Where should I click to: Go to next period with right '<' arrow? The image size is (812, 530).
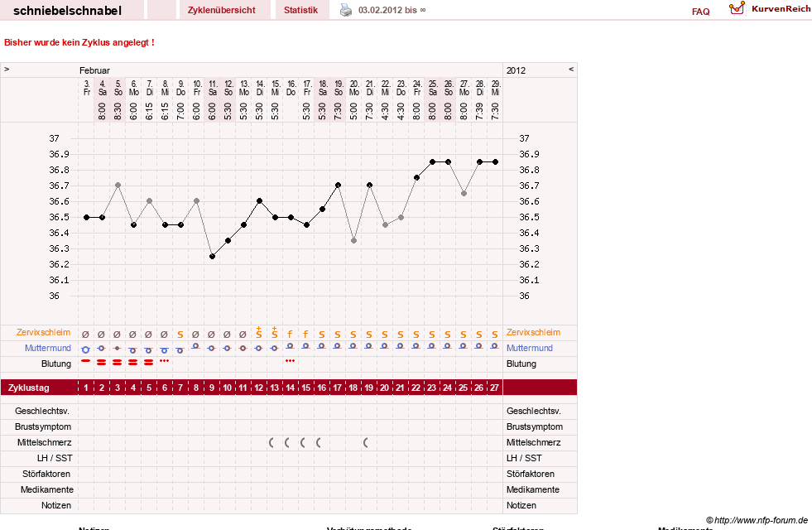pos(571,69)
